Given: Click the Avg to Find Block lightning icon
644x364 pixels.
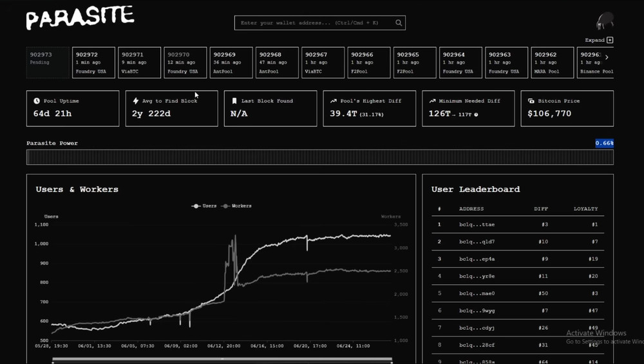Looking at the screenshot, I should tap(135, 101).
